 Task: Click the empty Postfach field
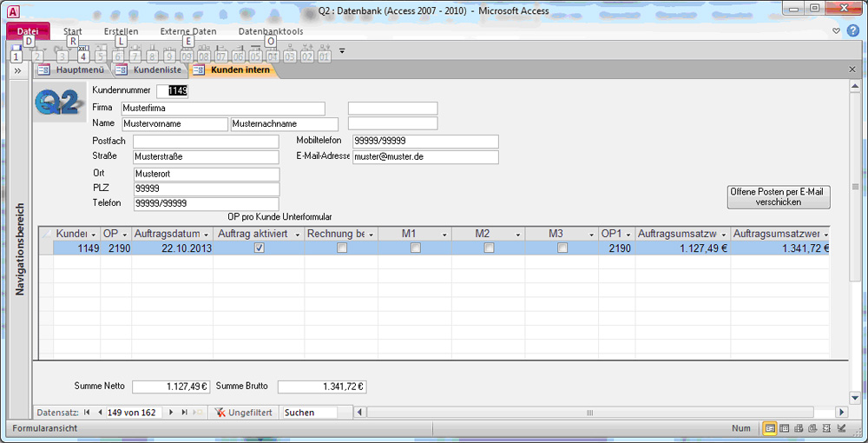point(206,142)
